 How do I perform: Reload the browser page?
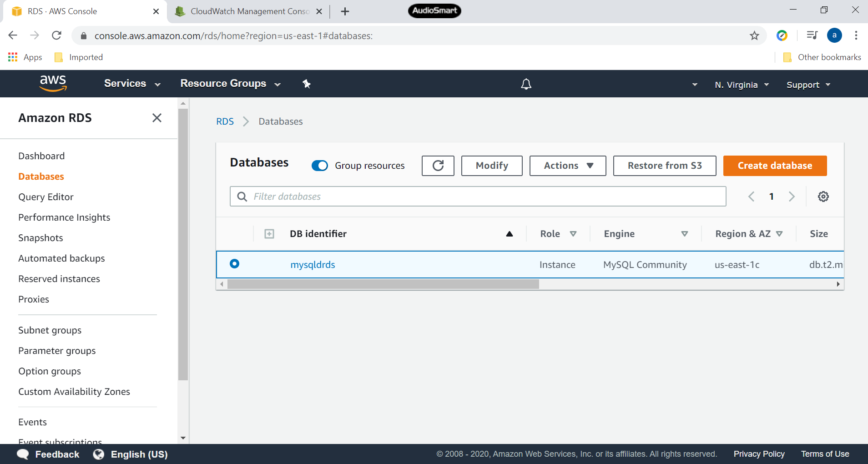coord(56,35)
